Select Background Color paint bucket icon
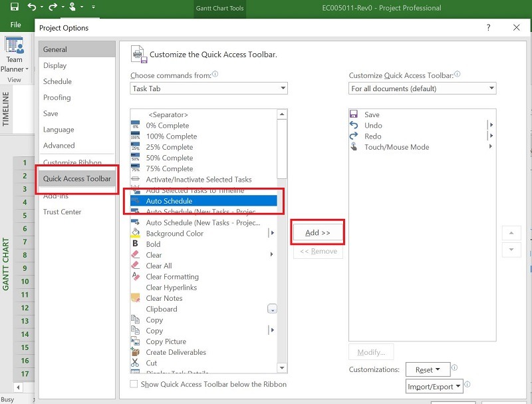Viewport: 532px width, 404px height. (135, 233)
